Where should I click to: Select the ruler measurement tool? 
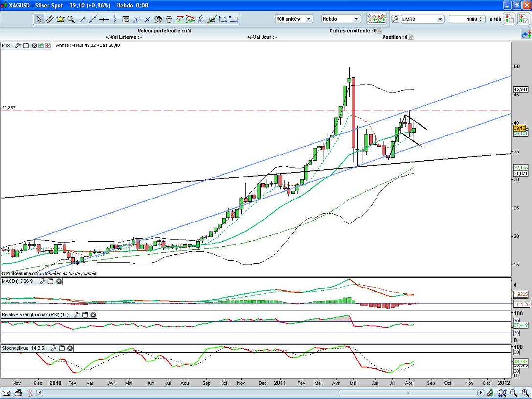click(49, 19)
